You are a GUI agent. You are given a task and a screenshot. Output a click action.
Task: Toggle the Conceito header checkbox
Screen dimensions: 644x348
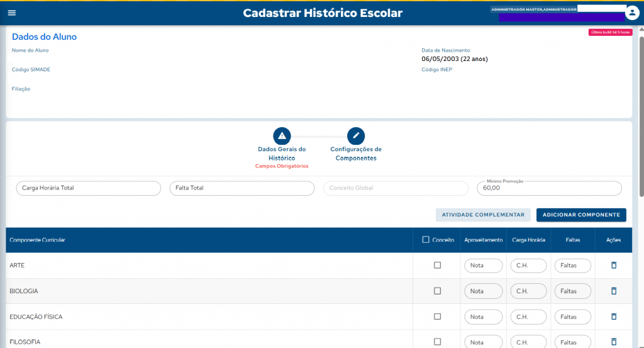click(426, 240)
